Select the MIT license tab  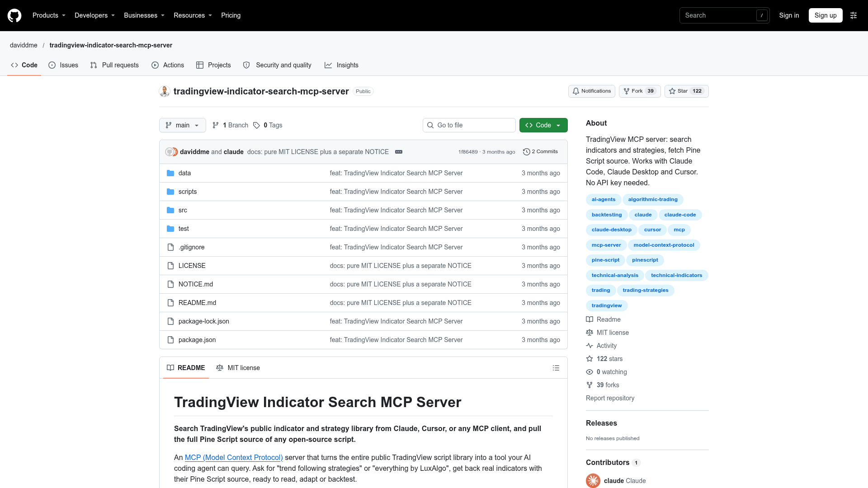(238, 368)
